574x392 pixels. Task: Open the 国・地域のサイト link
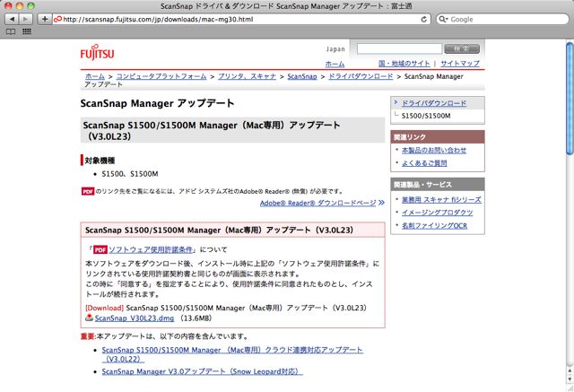404,64
